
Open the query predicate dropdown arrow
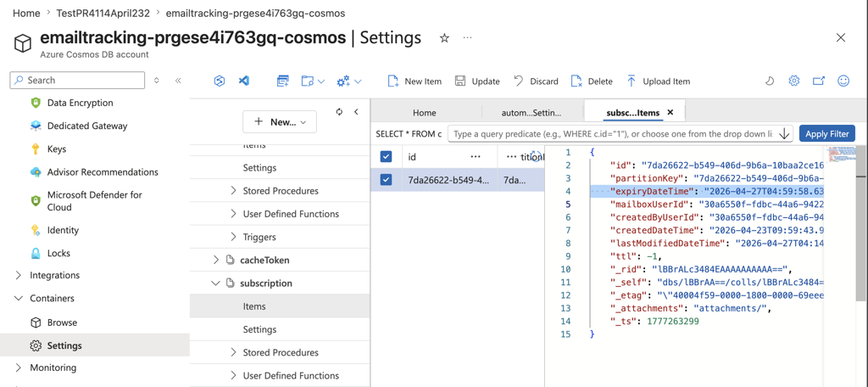(784, 133)
